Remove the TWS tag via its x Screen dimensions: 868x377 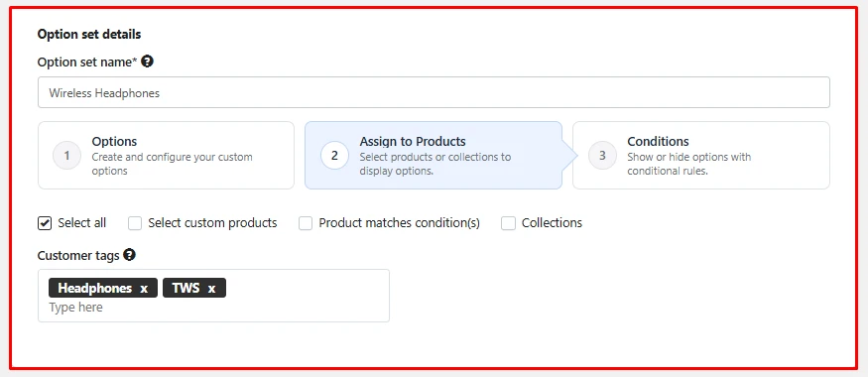pos(211,289)
